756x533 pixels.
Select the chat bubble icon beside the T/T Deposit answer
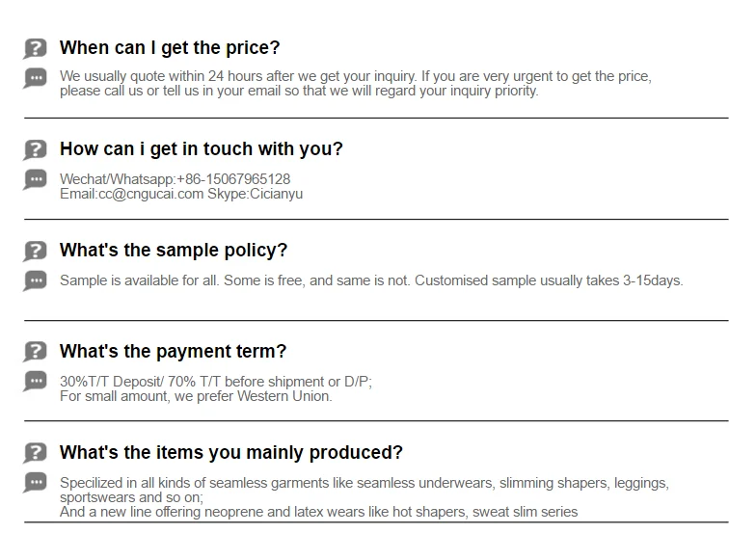pos(36,383)
